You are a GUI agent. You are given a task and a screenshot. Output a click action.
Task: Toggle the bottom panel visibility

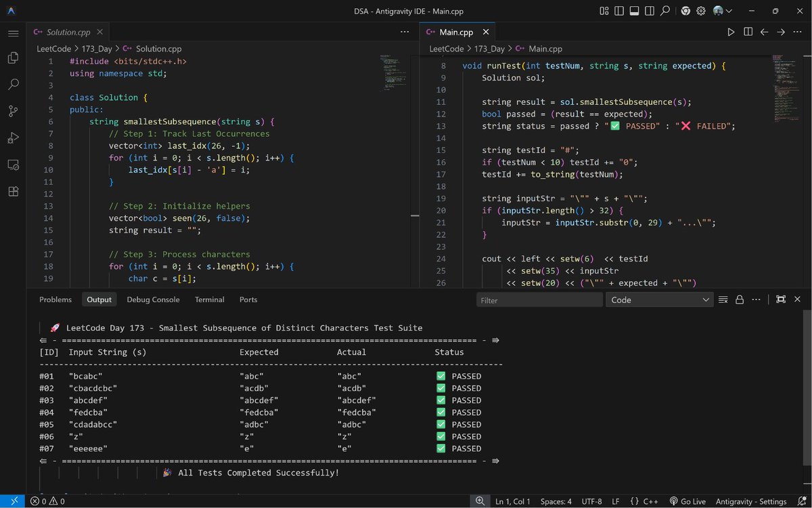click(x=635, y=11)
